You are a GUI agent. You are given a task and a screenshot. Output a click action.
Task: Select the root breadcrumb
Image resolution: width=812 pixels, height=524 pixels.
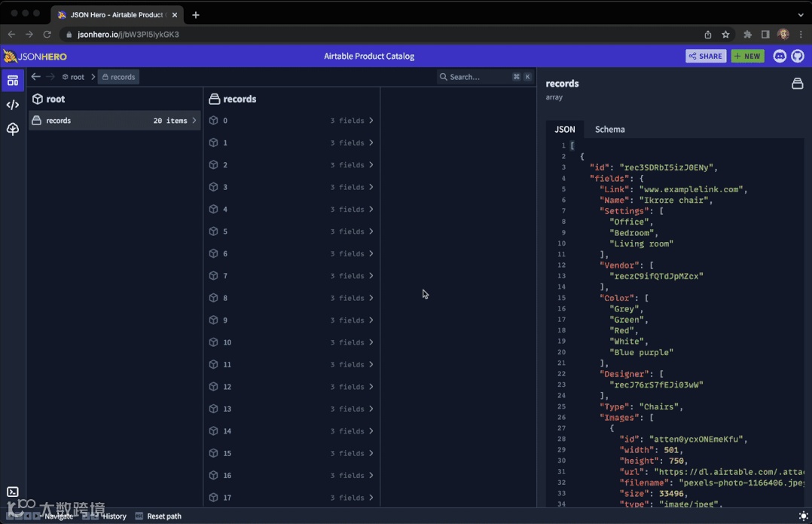(73, 77)
